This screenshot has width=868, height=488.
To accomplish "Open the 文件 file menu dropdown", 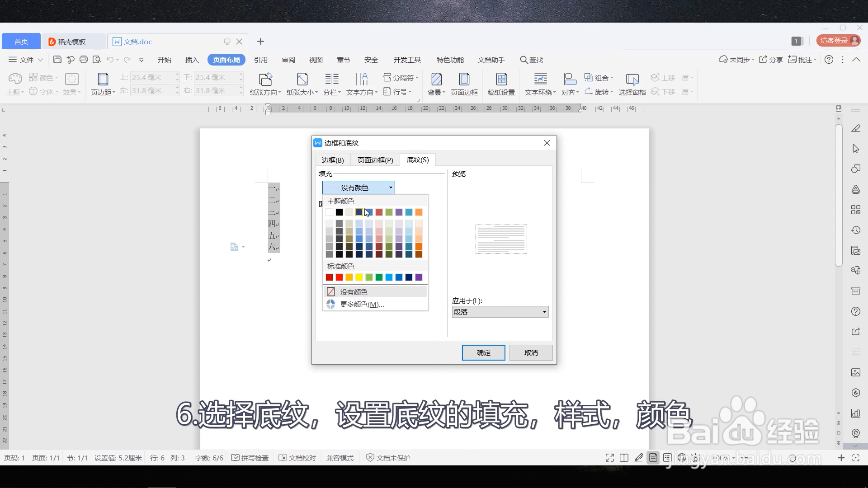I will [26, 60].
